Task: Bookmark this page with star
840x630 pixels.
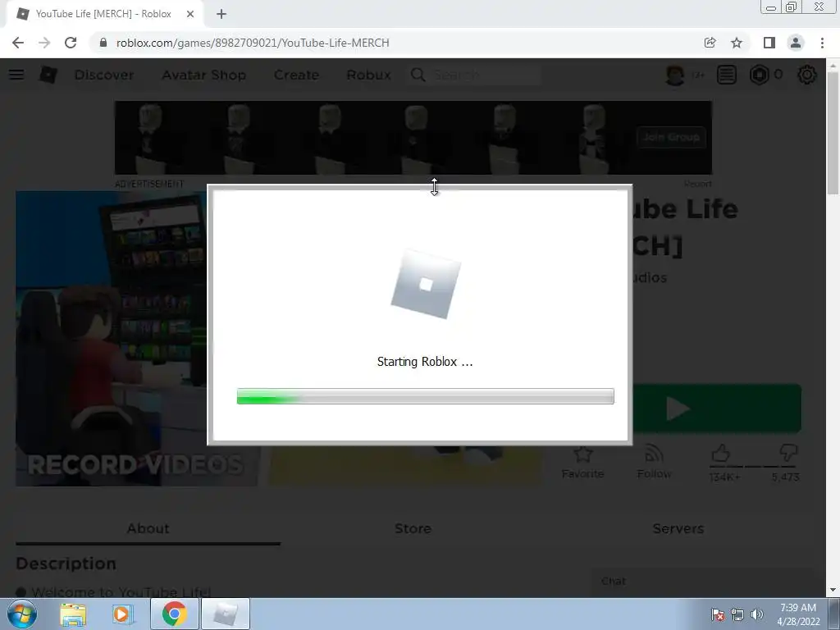Action: [737, 43]
